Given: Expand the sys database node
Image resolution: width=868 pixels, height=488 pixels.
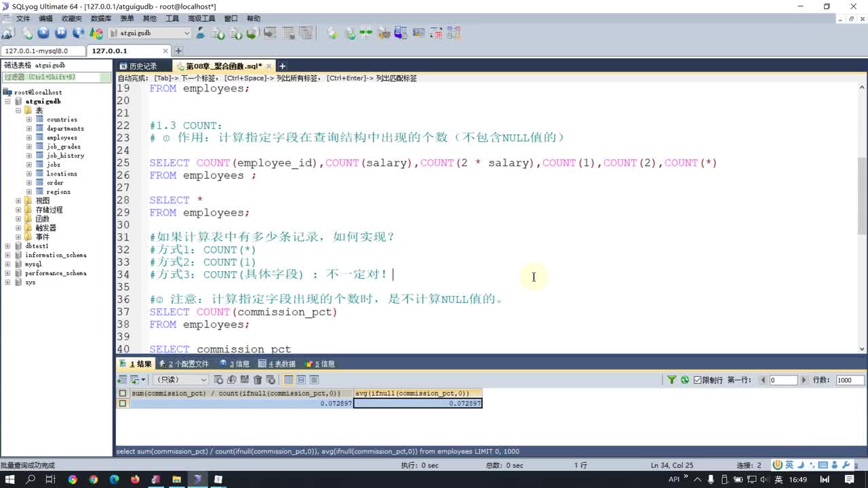Looking at the screenshot, I should (7, 282).
